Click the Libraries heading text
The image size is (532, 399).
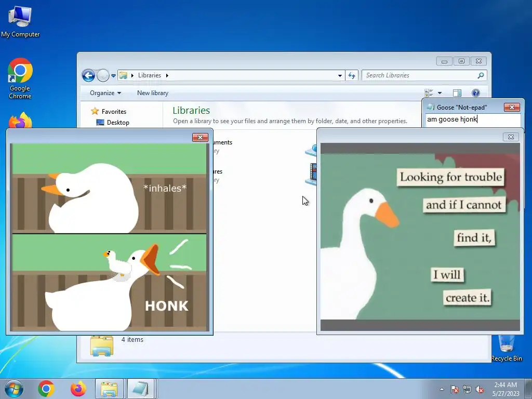click(x=191, y=110)
